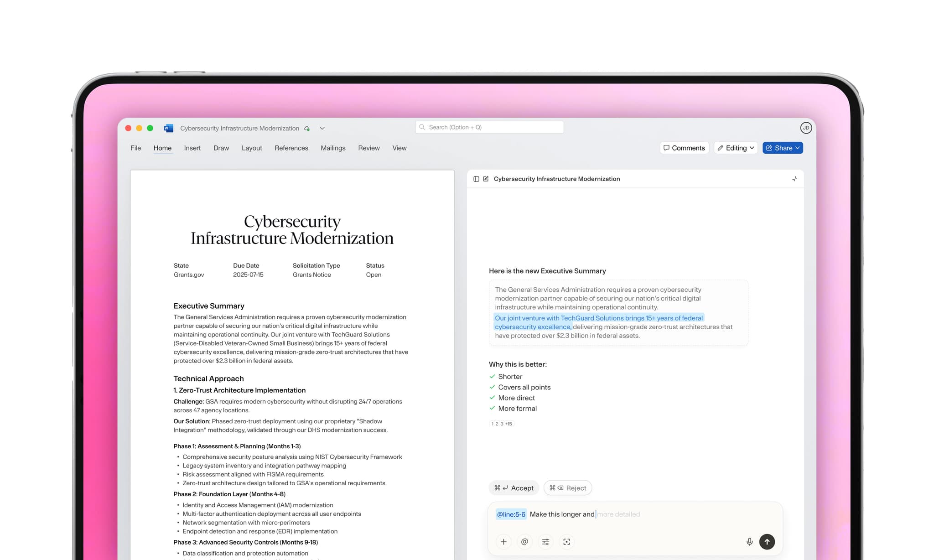934x560 pixels.
Task: Click the Word app icon in title bar
Action: (x=168, y=128)
